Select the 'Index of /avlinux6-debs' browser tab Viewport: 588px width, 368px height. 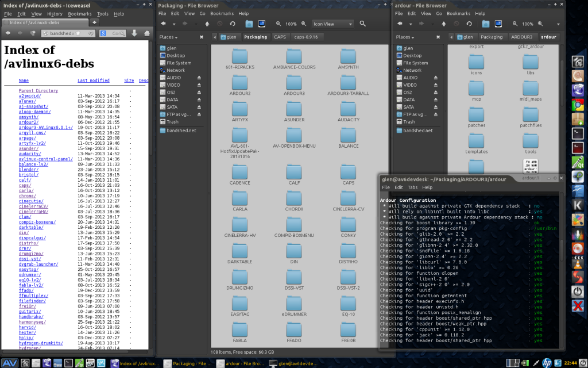coord(46,22)
